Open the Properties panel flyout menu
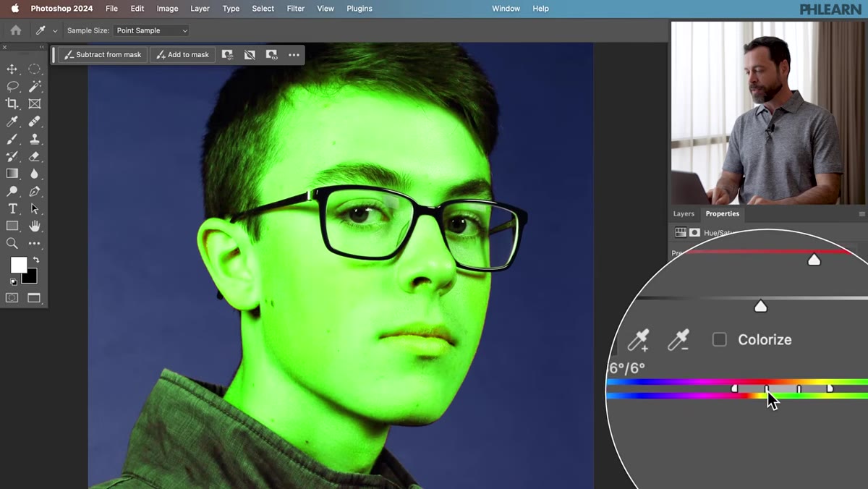The width and height of the screenshot is (868, 489). click(861, 214)
